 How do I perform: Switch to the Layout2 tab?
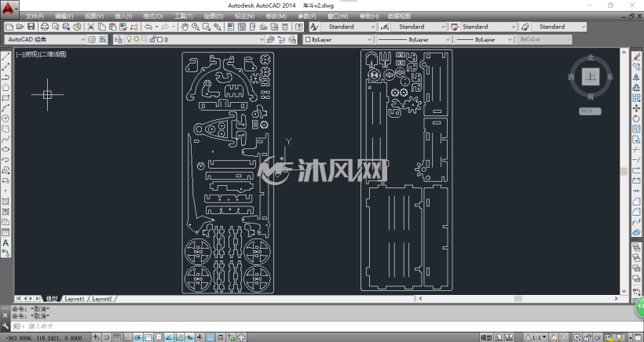102,299
